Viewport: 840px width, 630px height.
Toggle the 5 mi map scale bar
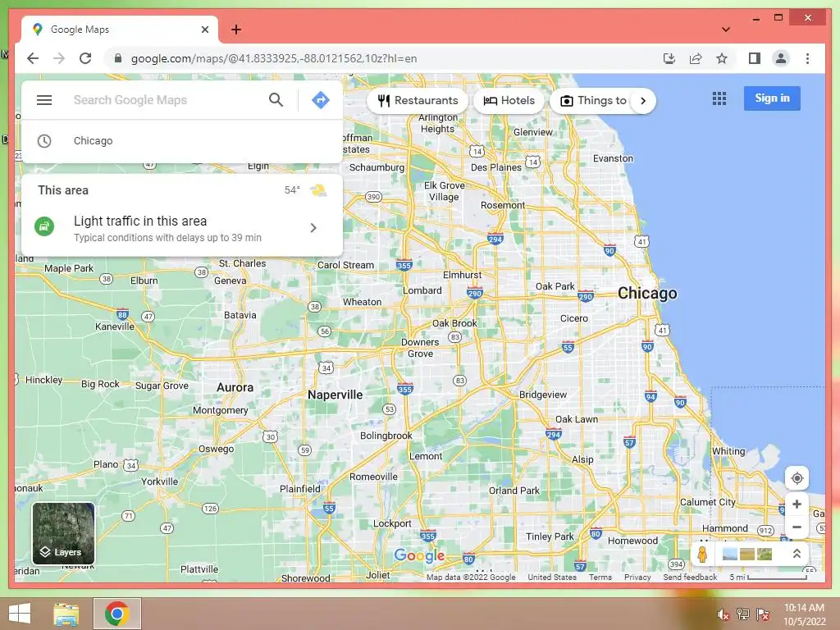pos(768,577)
